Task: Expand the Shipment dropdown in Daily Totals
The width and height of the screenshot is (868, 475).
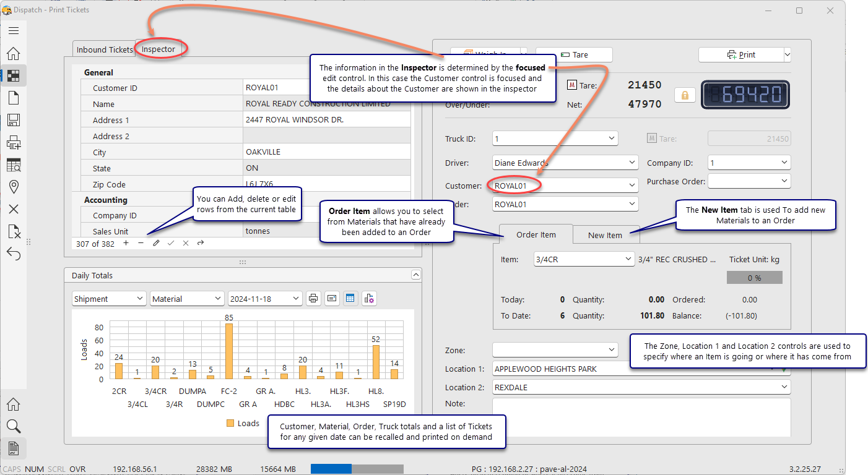Action: (x=109, y=299)
